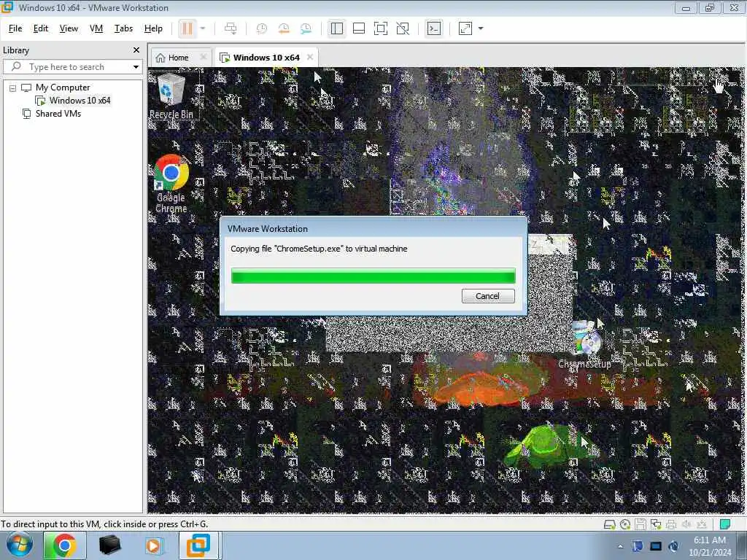Select My Computer in Library
Screen dimensions: 747x560
63,87
